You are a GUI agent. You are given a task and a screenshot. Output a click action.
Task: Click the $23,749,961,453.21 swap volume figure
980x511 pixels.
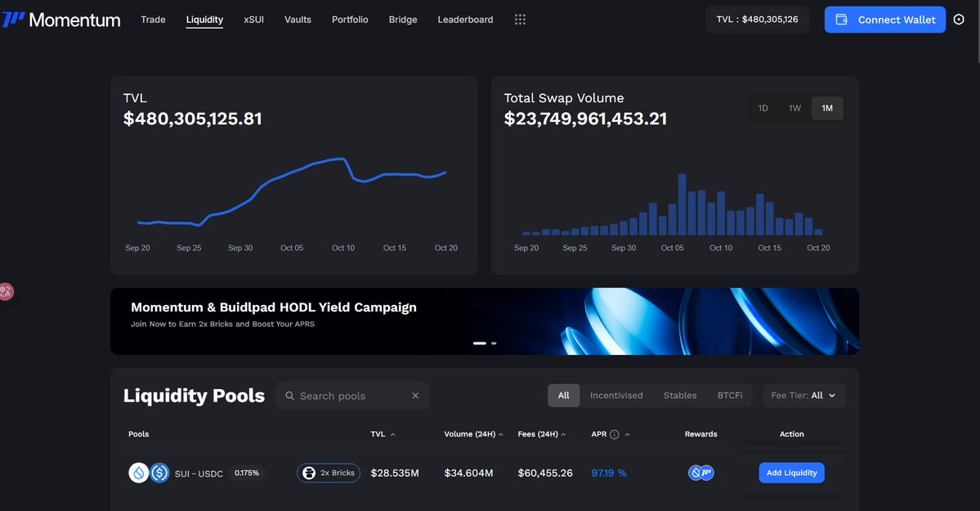pyautogui.click(x=585, y=119)
